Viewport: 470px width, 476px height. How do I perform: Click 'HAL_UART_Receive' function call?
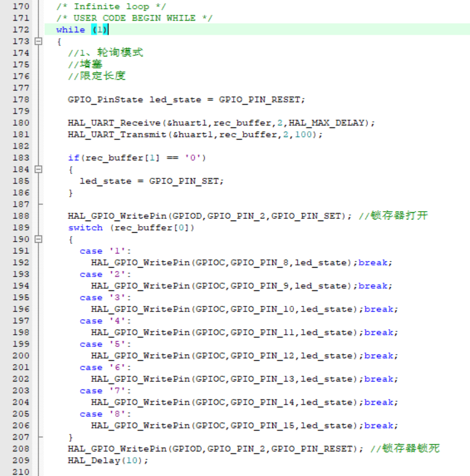tap(114, 123)
